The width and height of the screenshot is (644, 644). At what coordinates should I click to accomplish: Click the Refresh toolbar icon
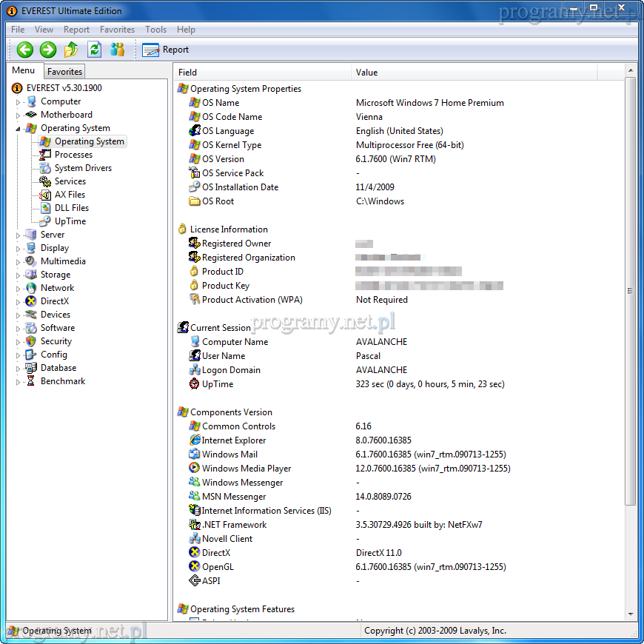pyautogui.click(x=94, y=50)
